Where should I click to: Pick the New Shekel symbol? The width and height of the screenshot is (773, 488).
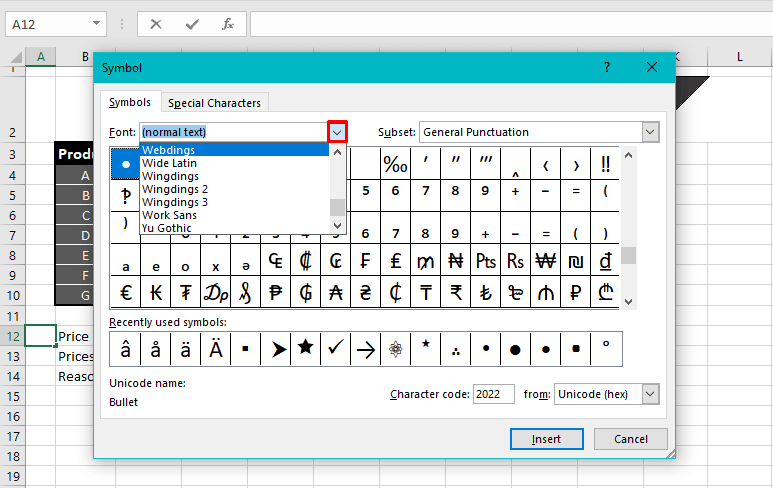575,260
